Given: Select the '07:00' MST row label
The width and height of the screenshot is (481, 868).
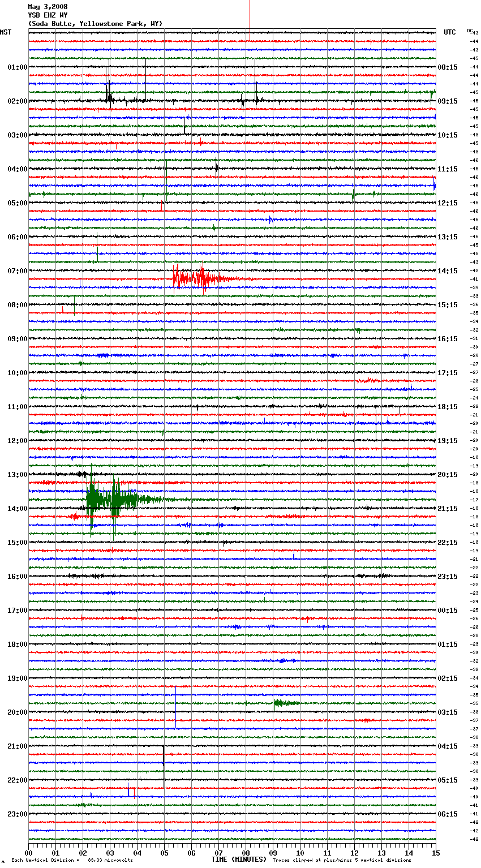Looking at the screenshot, I should pyautogui.click(x=18, y=271).
